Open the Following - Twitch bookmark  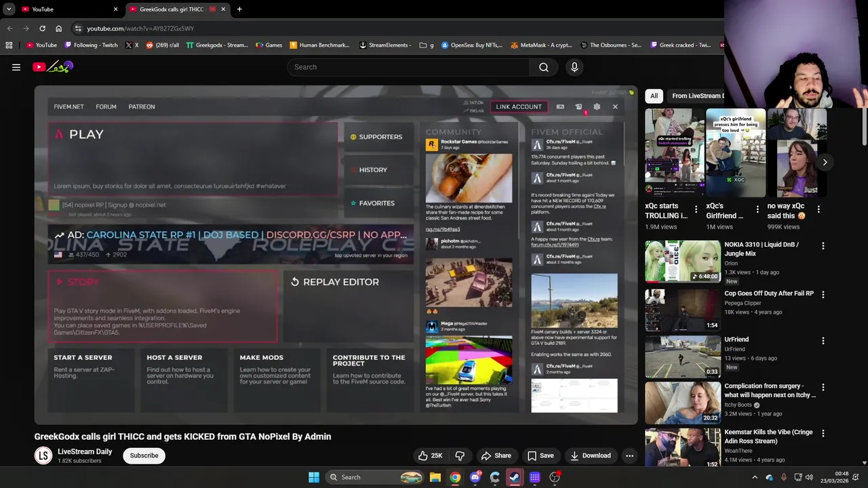point(92,45)
